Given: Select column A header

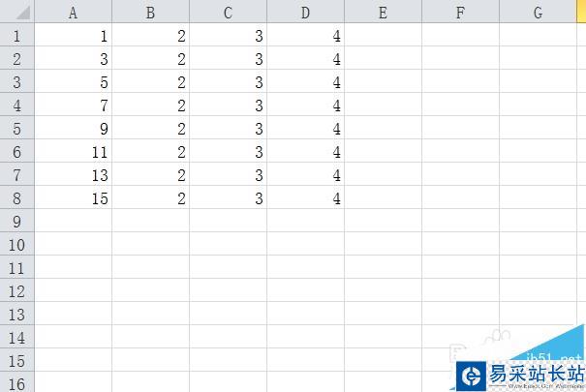Looking at the screenshot, I should click(x=74, y=13).
